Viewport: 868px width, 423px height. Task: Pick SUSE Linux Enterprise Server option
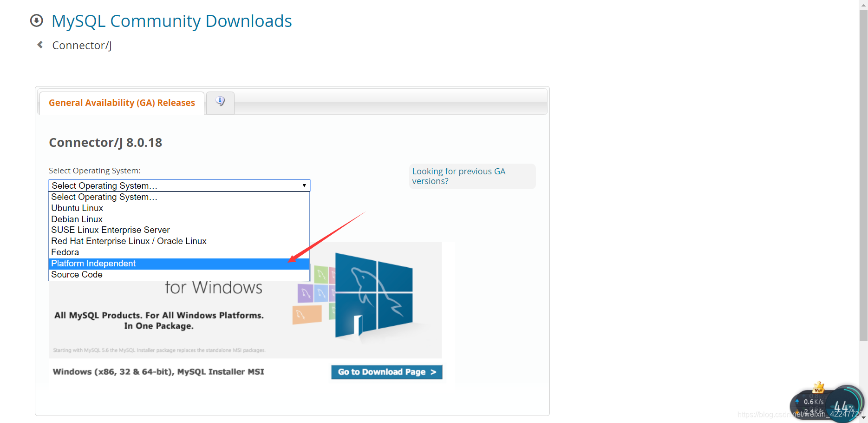pyautogui.click(x=179, y=230)
